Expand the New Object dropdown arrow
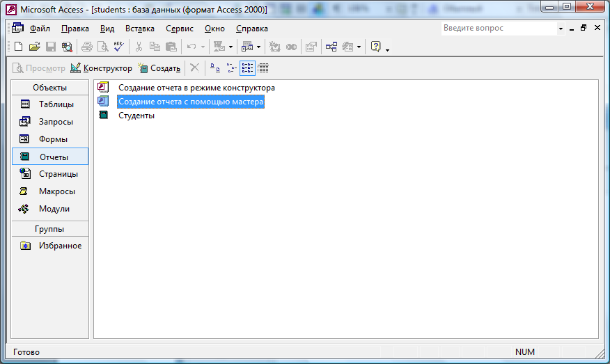 [x=359, y=47]
